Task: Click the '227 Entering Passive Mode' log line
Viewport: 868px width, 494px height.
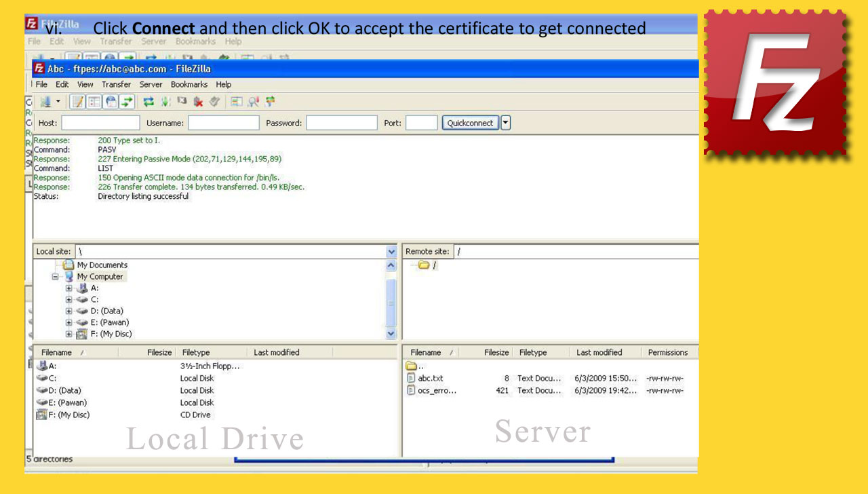Action: tap(189, 159)
